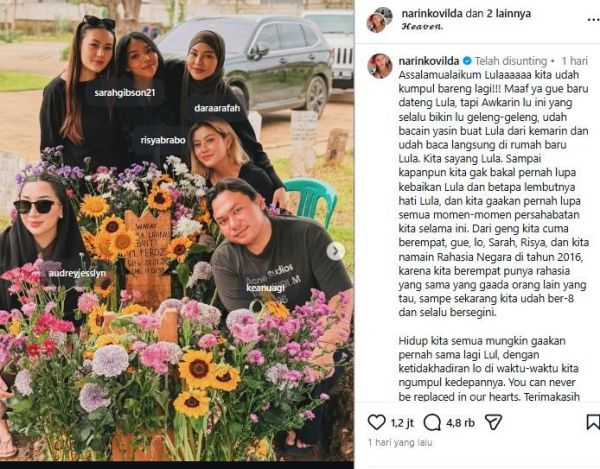Open the three-dot more options menu
The height and width of the screenshot is (469, 600).
[x=593, y=20]
